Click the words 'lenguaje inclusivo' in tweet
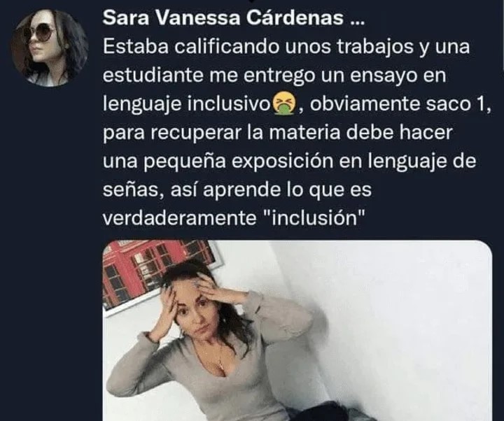 [187, 105]
